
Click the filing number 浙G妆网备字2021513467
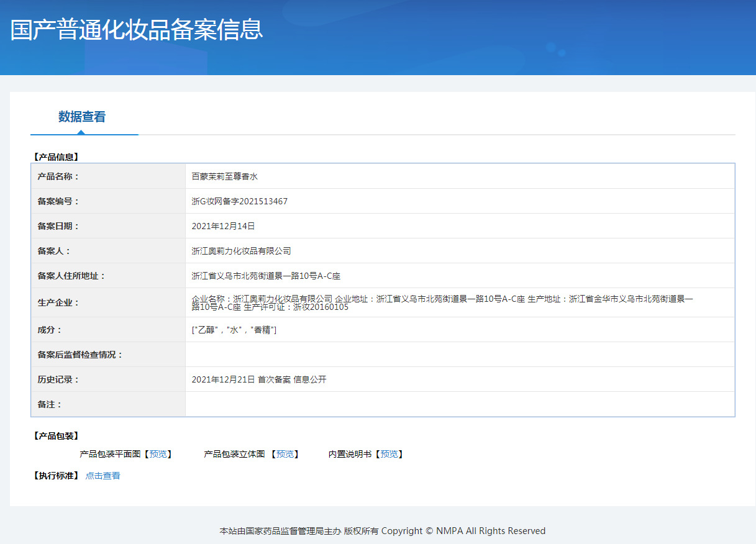point(239,201)
